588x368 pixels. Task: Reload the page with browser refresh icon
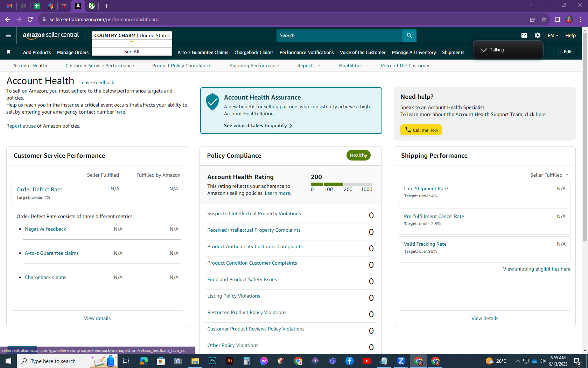tap(30, 19)
